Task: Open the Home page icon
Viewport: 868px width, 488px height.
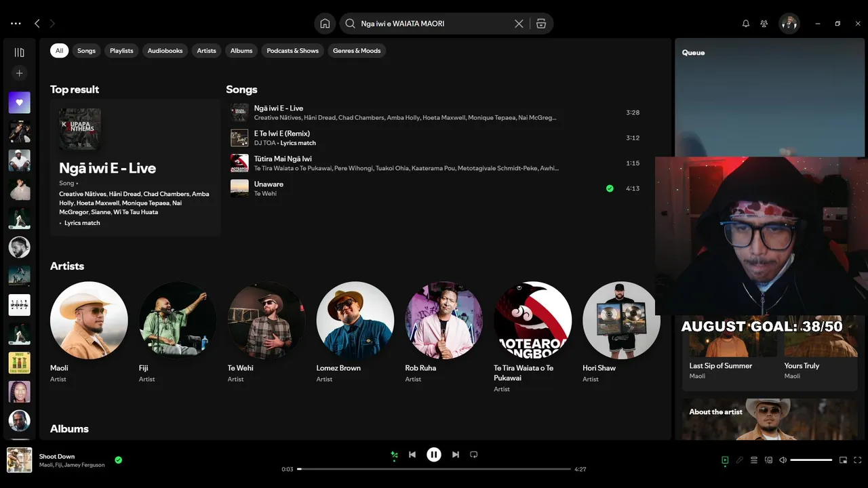Action: pos(325,24)
